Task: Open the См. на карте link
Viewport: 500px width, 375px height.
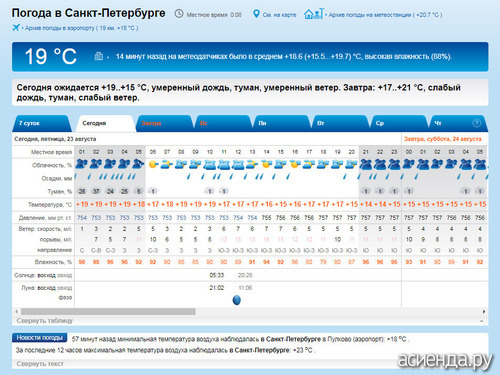Action: (x=279, y=15)
